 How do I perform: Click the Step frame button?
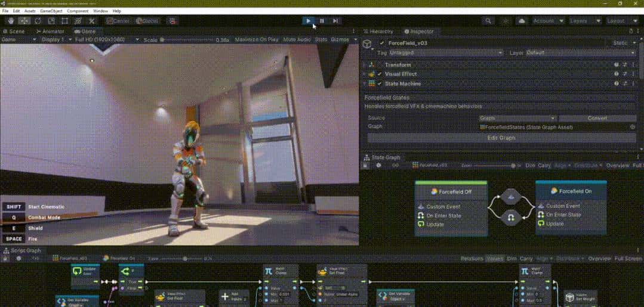click(335, 21)
